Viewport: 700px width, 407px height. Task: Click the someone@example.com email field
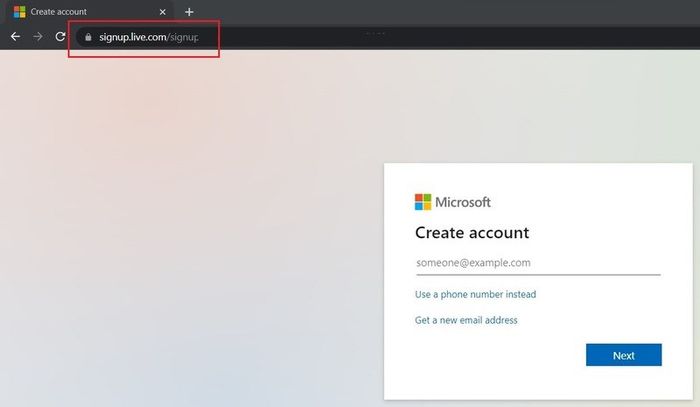538,263
